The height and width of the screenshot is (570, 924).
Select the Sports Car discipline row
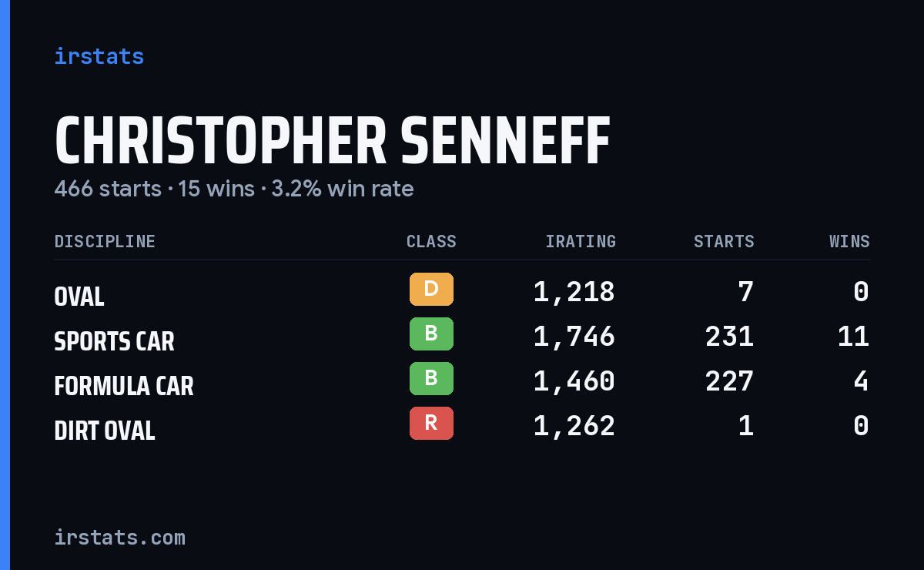click(462, 337)
